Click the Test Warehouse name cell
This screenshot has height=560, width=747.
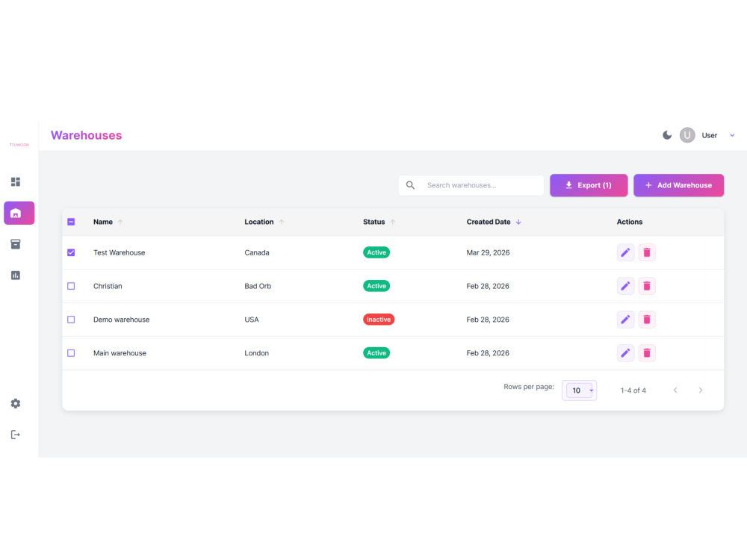click(119, 253)
